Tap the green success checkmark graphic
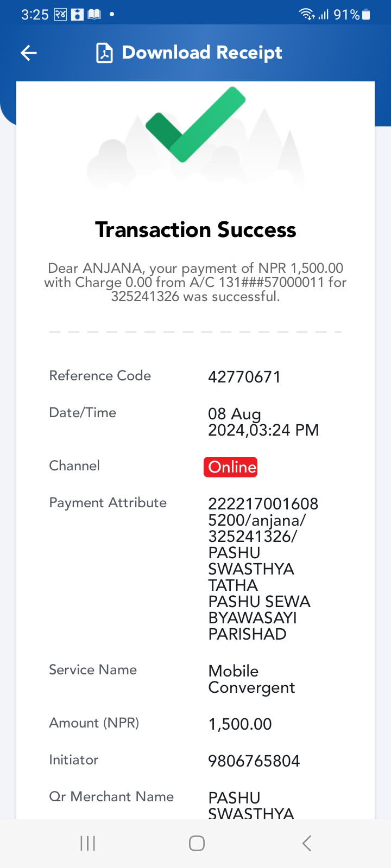The image size is (391, 868). pos(196,124)
